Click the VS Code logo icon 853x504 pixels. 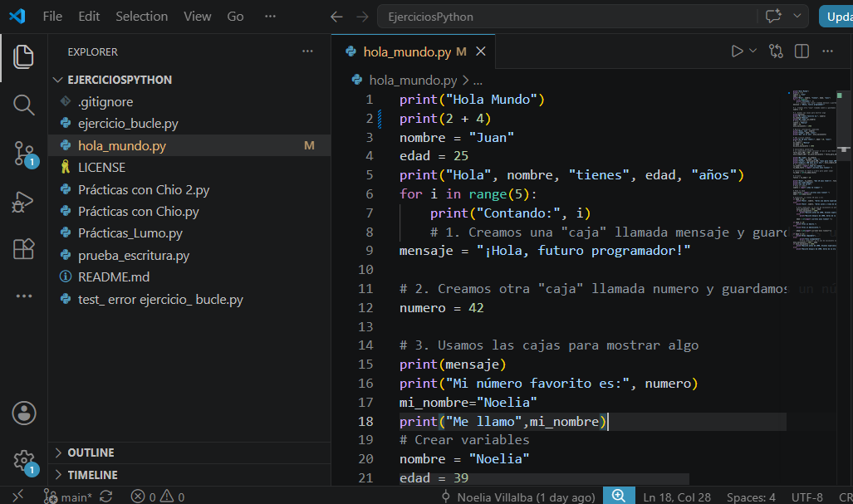(x=17, y=17)
